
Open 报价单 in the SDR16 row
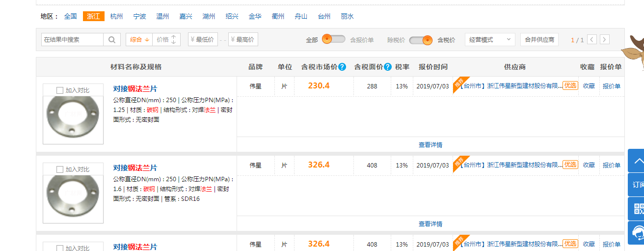[x=612, y=165]
